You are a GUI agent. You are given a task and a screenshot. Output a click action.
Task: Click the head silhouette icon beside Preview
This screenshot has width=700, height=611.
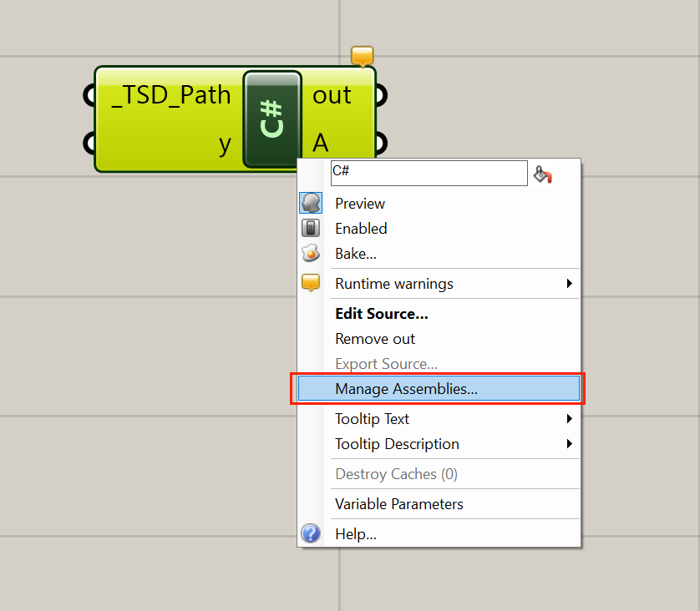(x=311, y=202)
